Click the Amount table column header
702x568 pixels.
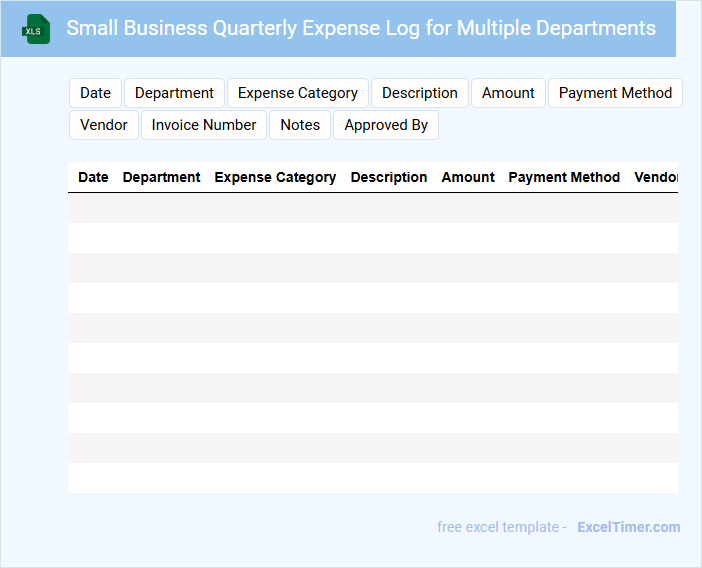[x=468, y=177]
